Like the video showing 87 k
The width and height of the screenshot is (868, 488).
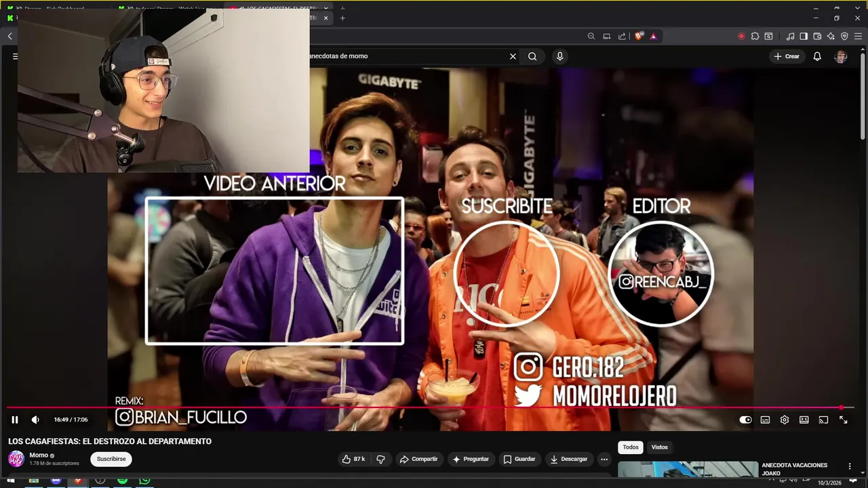[353, 459]
